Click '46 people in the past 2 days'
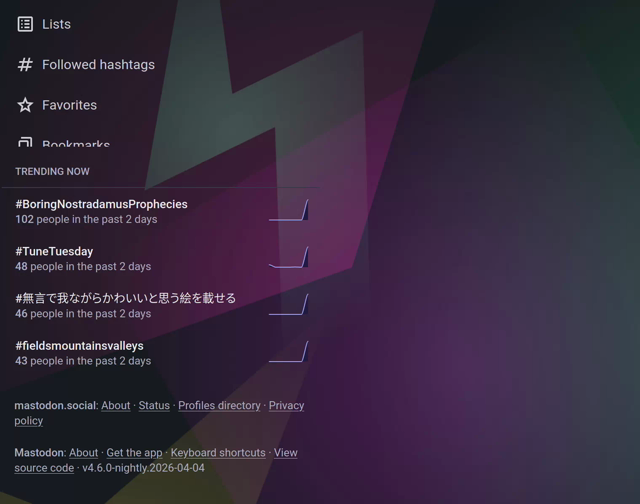Viewport: 640px width, 504px height. pyautogui.click(x=83, y=313)
